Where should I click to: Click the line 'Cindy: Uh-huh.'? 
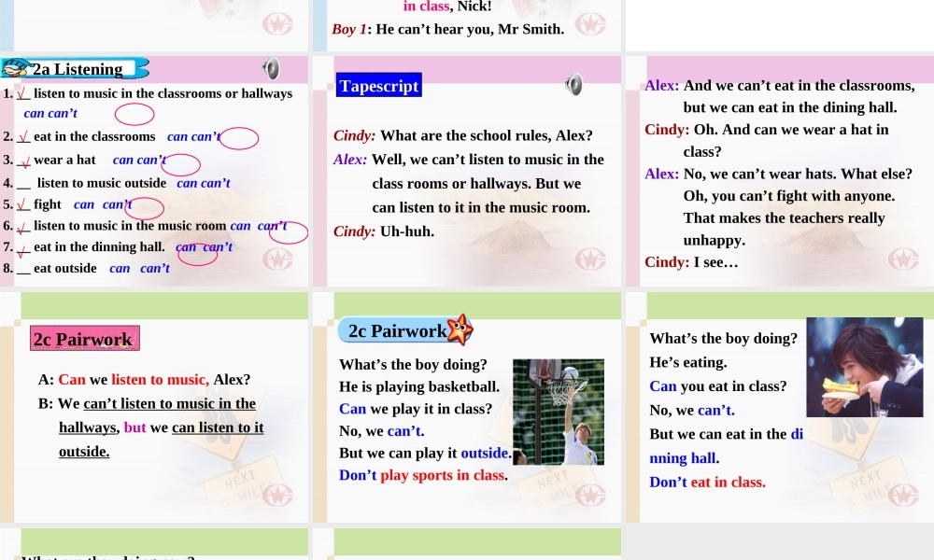[384, 231]
